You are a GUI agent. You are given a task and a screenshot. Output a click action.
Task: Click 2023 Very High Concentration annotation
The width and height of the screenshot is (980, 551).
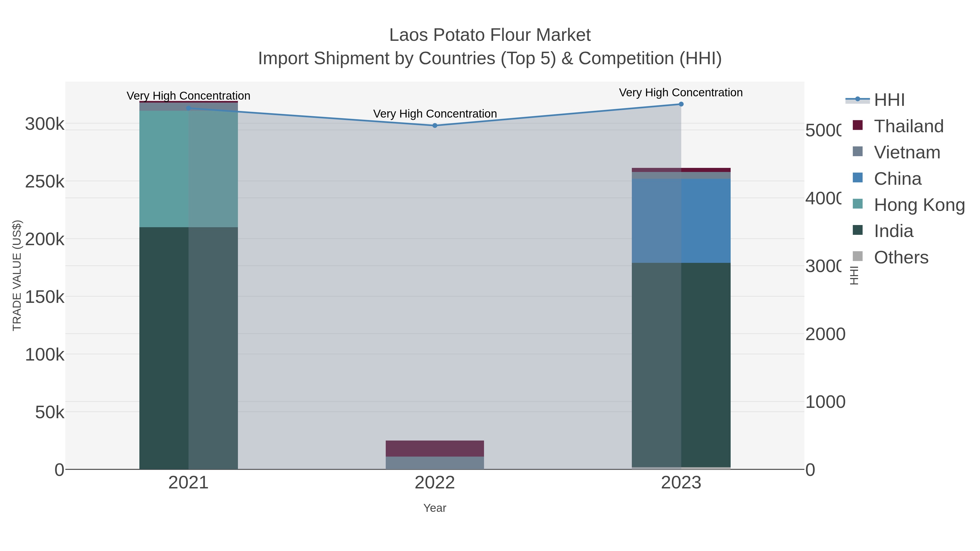pyautogui.click(x=681, y=93)
